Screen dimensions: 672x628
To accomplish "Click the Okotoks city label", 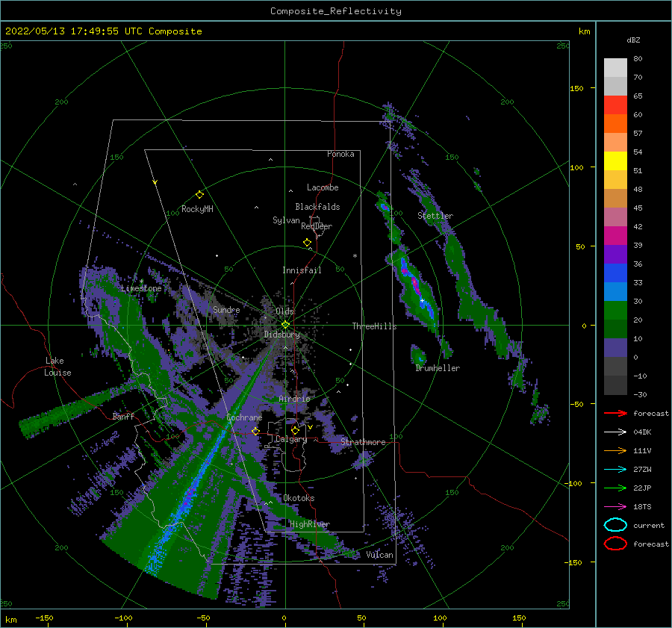I will click(299, 498).
